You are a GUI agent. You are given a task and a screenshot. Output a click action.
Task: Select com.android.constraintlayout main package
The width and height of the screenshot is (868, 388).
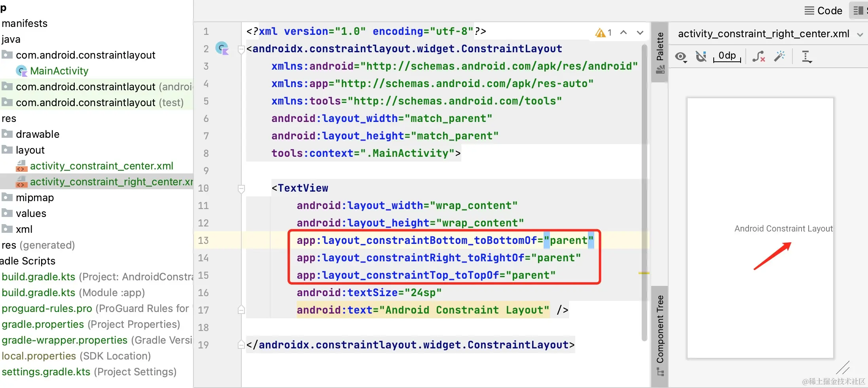(85, 55)
